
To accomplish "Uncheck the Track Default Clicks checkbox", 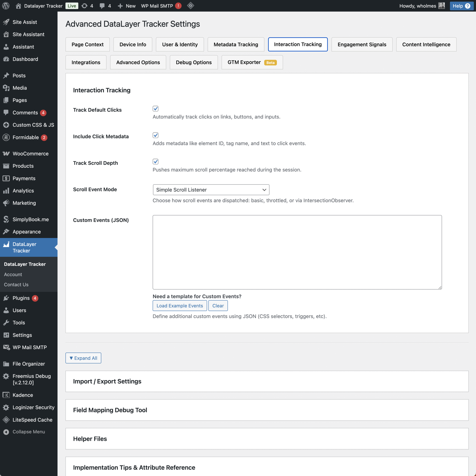I will coord(155,109).
